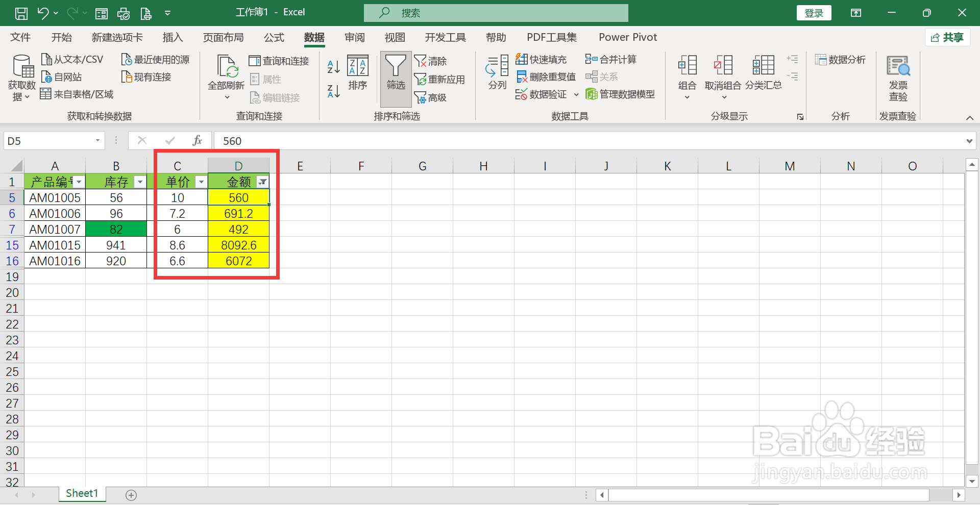Open the File (文件) tab

[x=20, y=37]
